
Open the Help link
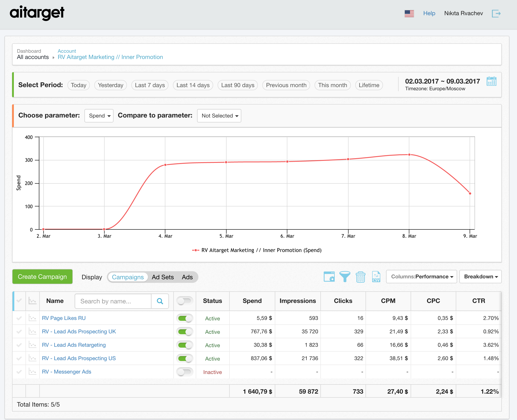(429, 13)
